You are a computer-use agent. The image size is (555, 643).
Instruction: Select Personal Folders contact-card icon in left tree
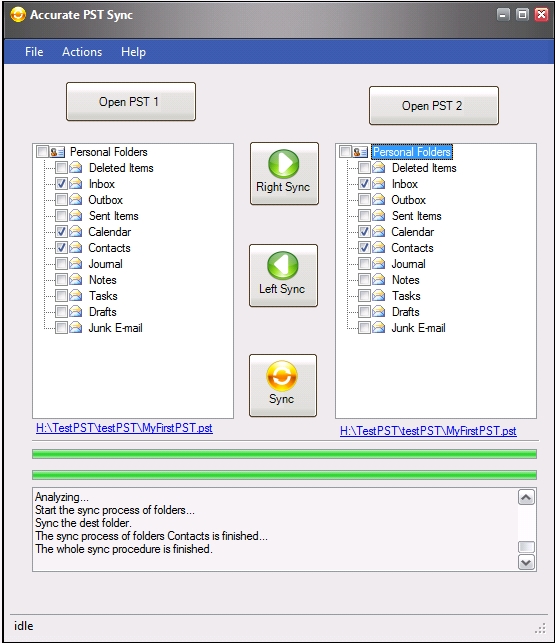tap(57, 152)
